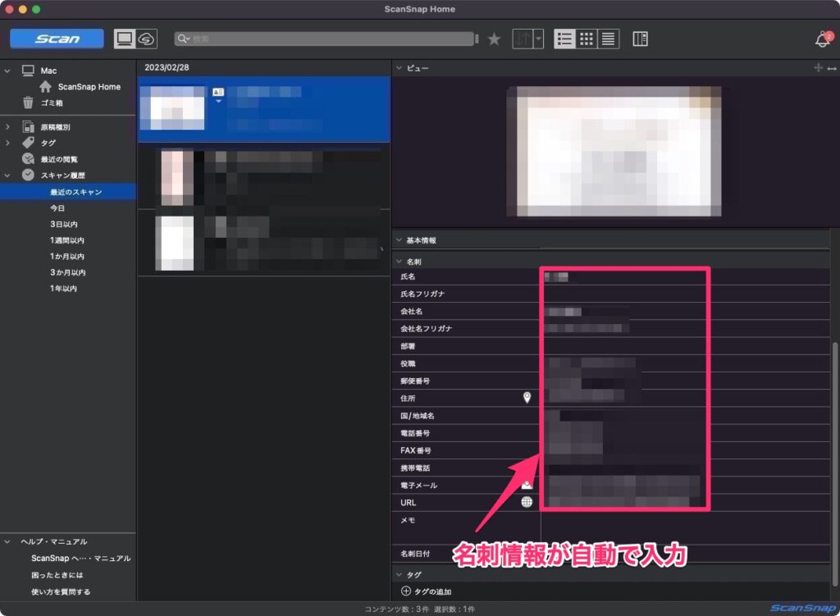
Task: Open the ScanSnap ヘ…マニュアル link
Action: (81, 558)
